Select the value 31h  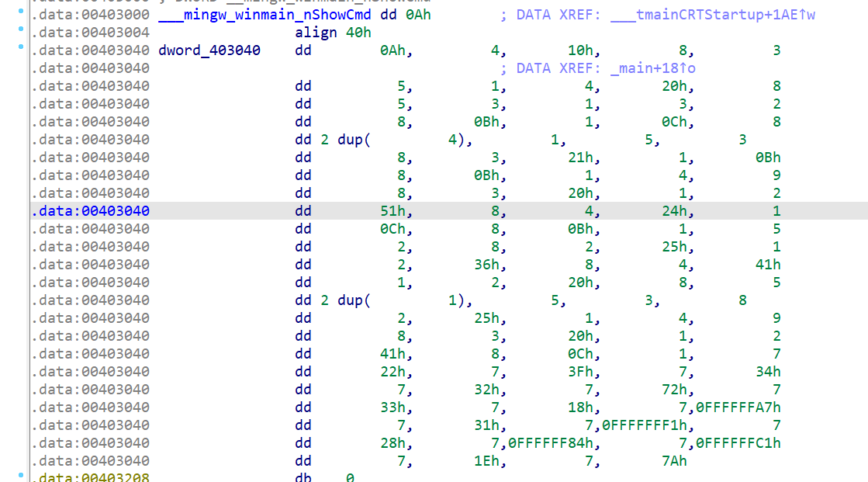pos(486,425)
